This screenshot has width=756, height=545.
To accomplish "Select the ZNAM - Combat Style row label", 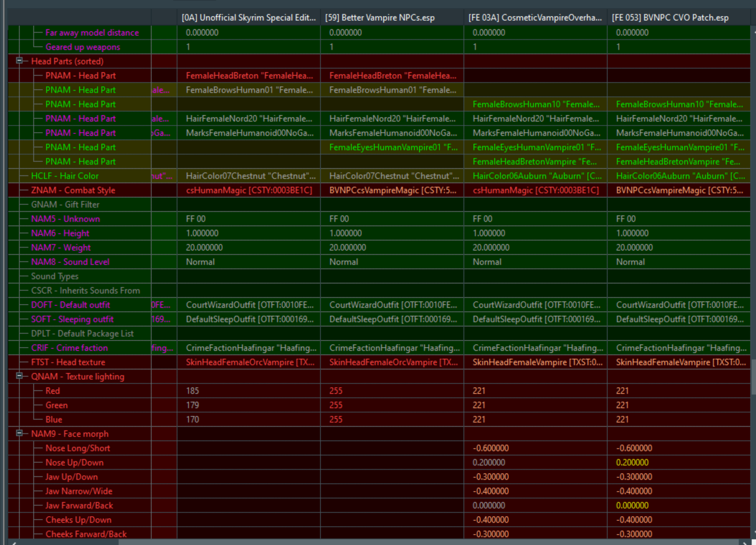I will 73,190.
